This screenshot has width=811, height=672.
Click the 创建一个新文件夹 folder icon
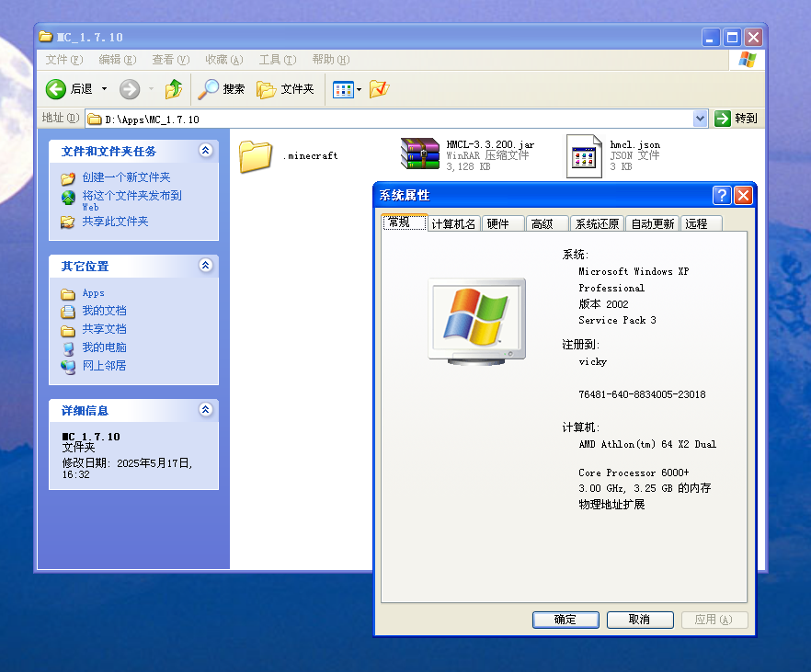[x=68, y=178]
